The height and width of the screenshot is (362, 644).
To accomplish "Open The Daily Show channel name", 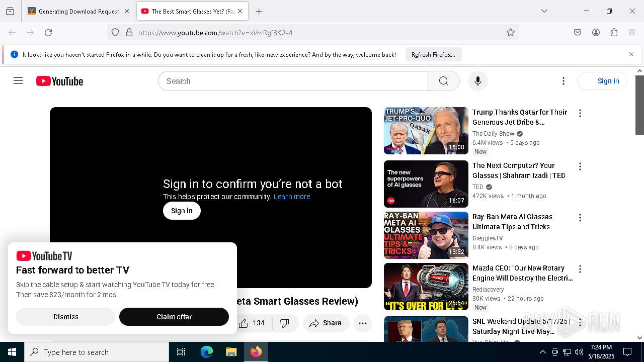I will 493,134.
